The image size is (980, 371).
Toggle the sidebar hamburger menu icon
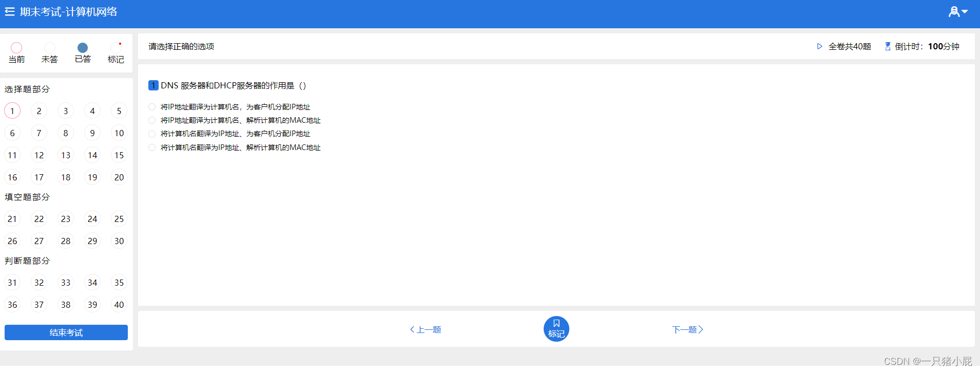coord(10,11)
